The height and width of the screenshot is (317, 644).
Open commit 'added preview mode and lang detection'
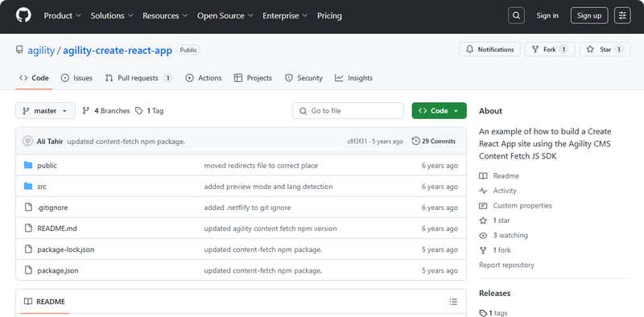pos(268,187)
